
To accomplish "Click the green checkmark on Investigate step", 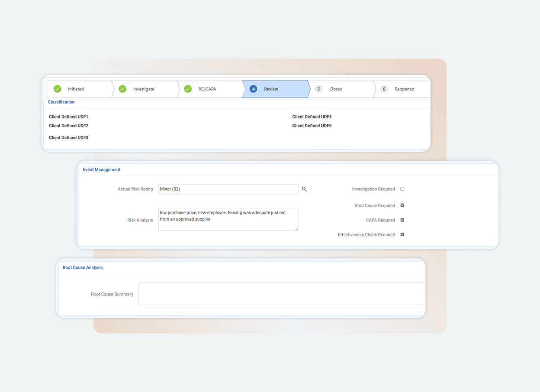I will (x=122, y=89).
